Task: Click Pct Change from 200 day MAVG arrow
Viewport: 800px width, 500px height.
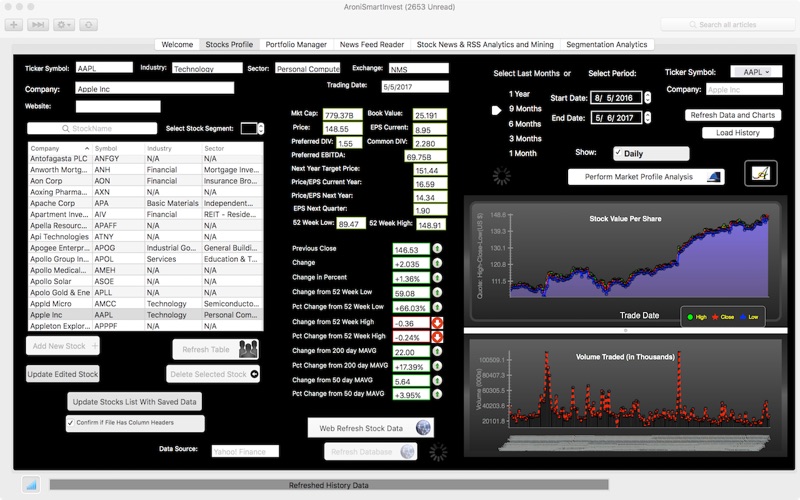Action: point(437,366)
